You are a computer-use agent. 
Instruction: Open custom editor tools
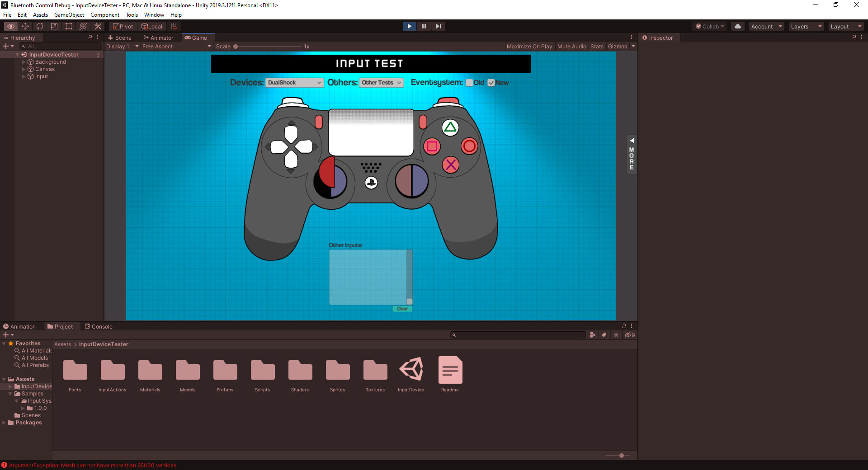point(98,26)
